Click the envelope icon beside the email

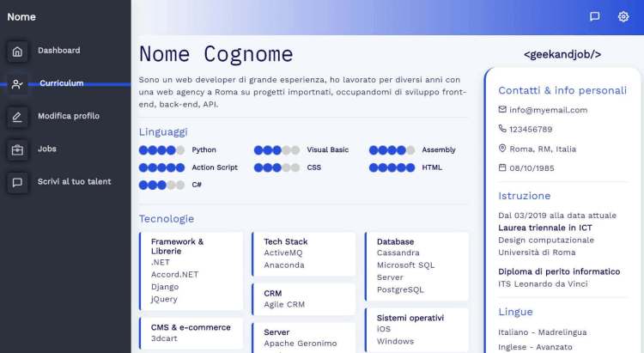tap(502, 109)
